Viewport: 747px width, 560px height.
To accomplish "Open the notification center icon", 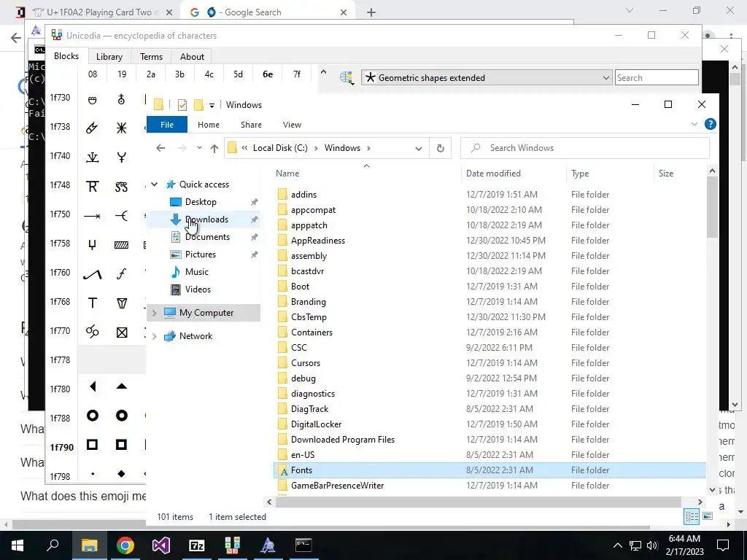I will click(723, 545).
